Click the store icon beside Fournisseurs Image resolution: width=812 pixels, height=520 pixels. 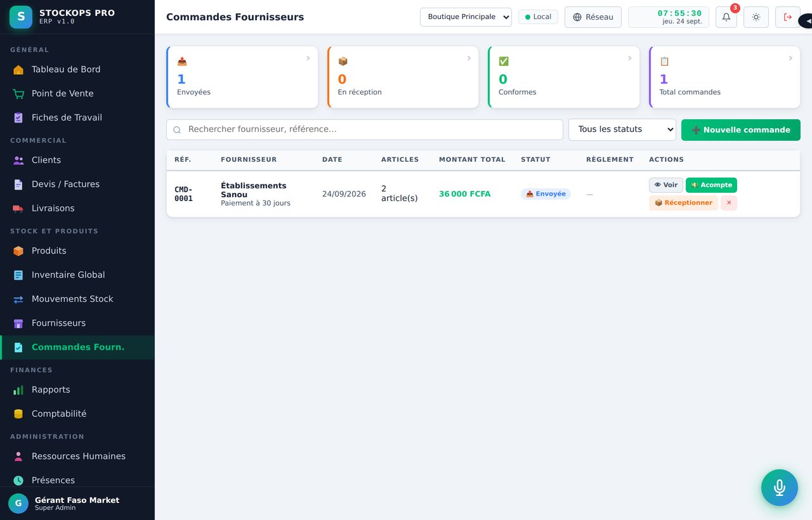18,323
